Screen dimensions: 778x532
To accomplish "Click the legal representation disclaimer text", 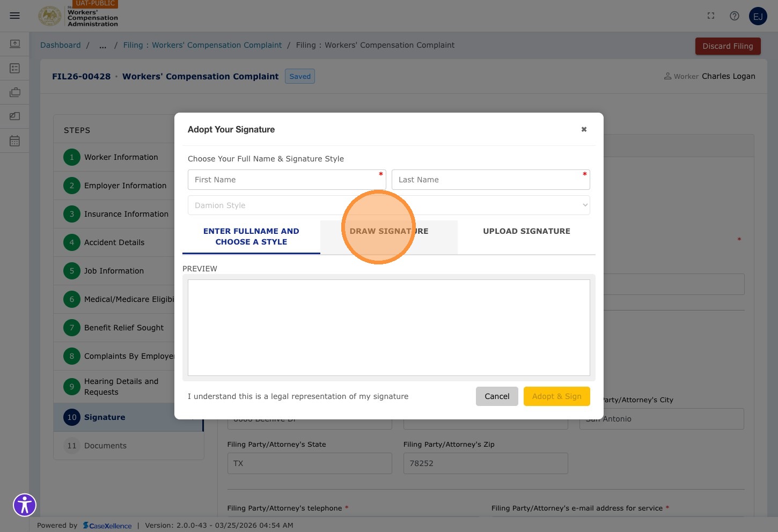I will (x=298, y=396).
